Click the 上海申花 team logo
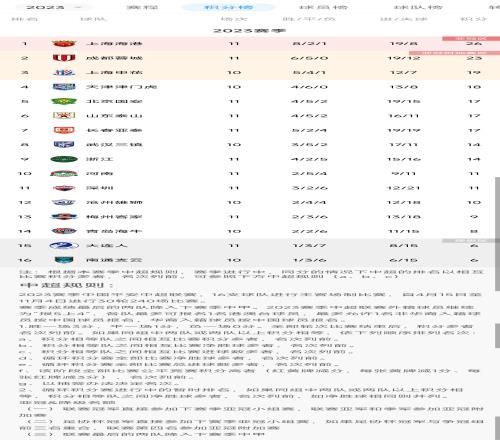 pyautogui.click(x=64, y=72)
